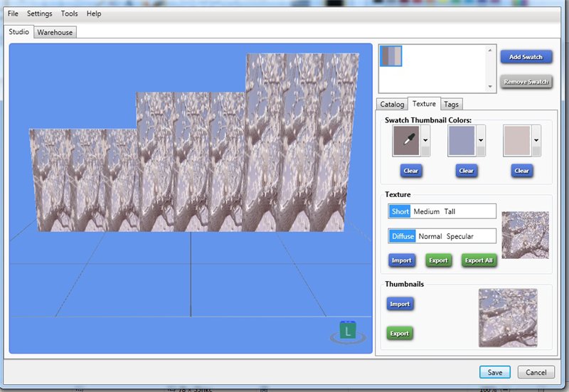The image size is (569, 392).
Task: Click the blue-gray middle swatch color
Action: click(461, 141)
